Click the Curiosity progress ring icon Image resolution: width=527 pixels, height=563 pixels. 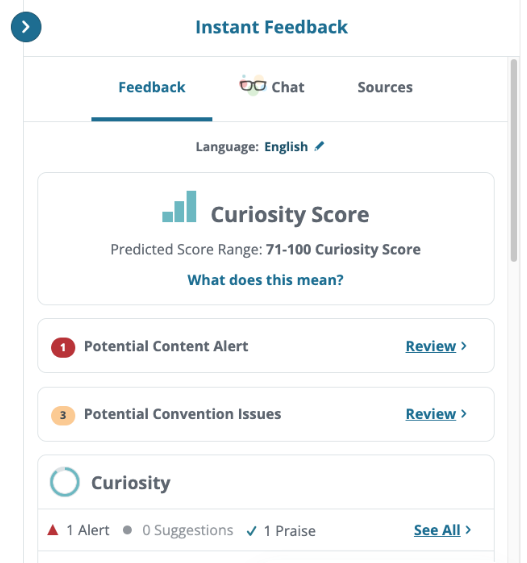65,481
